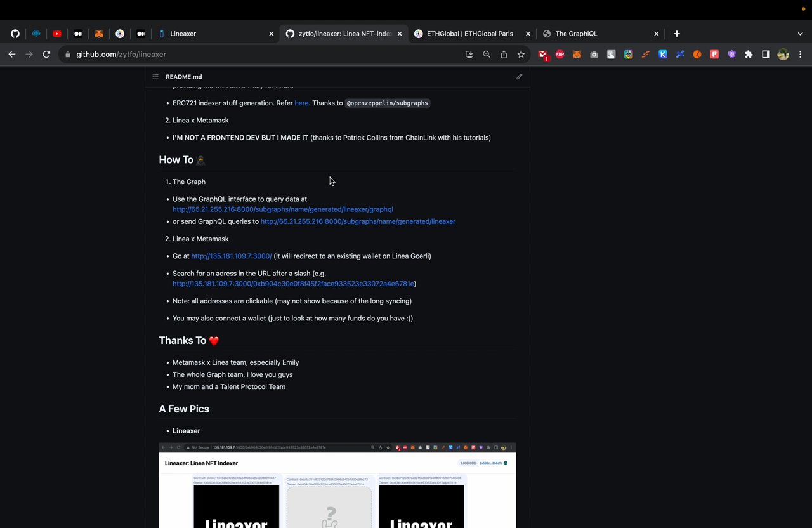Viewport: 812px width, 528px height.
Task: Open the purple shield extension
Action: 731,55
